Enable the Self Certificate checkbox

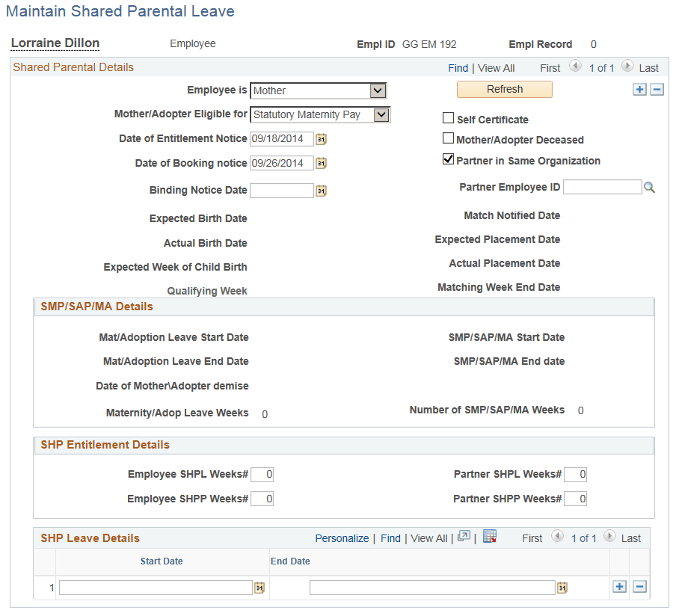point(449,117)
